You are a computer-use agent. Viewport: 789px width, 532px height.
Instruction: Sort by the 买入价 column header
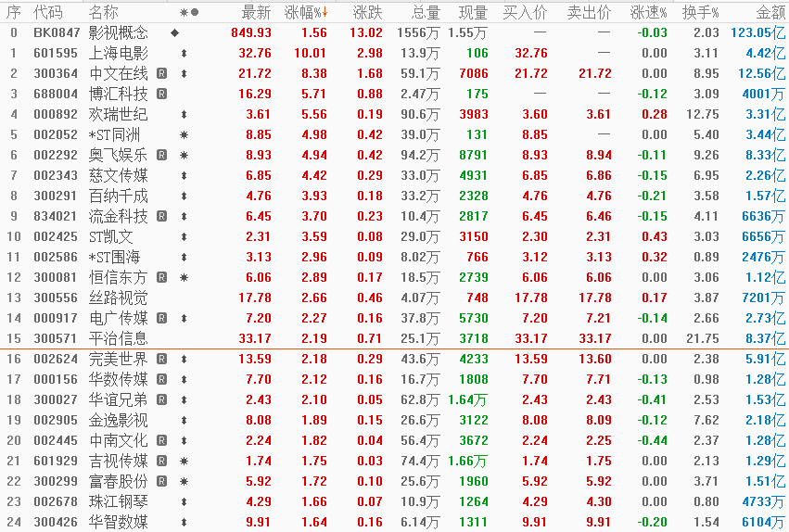tap(525, 12)
